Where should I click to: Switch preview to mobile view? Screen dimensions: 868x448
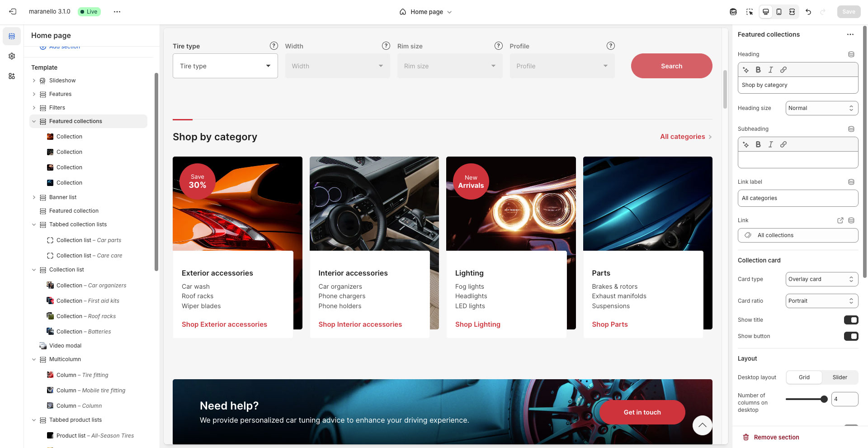778,12
